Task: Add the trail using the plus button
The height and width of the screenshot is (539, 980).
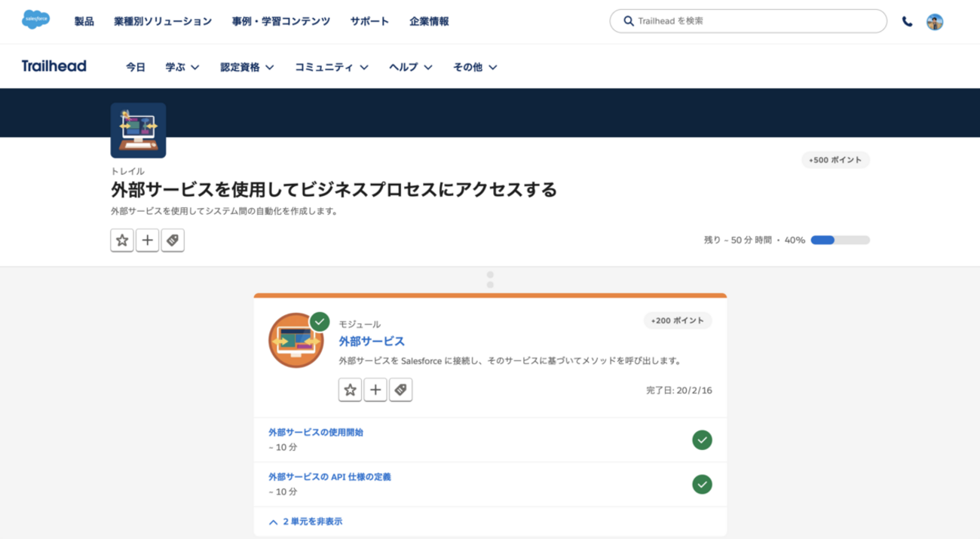Action: pyautogui.click(x=148, y=240)
